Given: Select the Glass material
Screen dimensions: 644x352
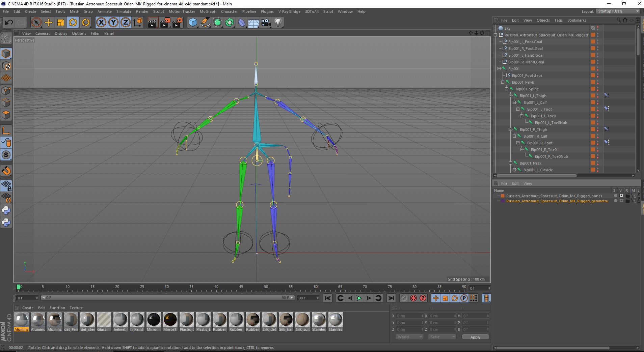Looking at the screenshot, I should point(104,322).
